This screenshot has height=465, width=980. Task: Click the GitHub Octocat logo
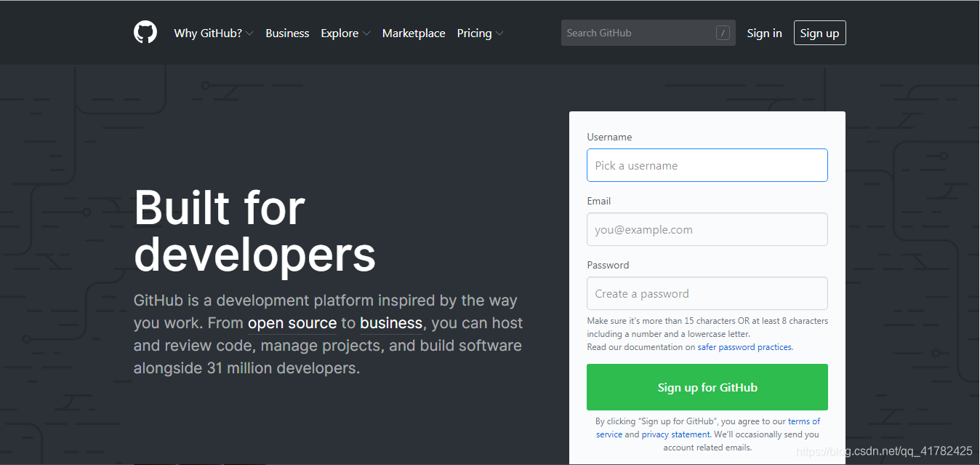pyautogui.click(x=145, y=33)
